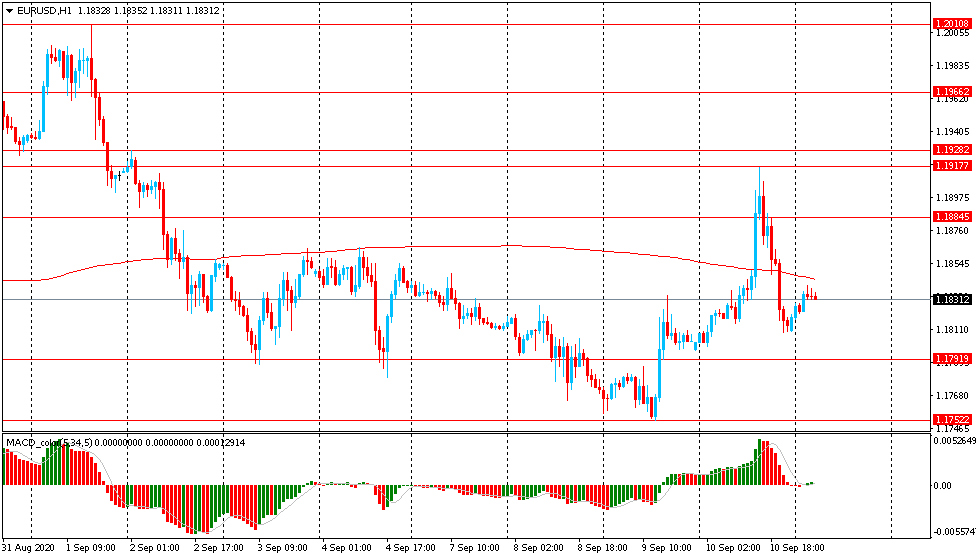Viewport: 976px width, 559px height.
Task: Select the 1.20055 price scale value
Action: pyautogui.click(x=951, y=34)
